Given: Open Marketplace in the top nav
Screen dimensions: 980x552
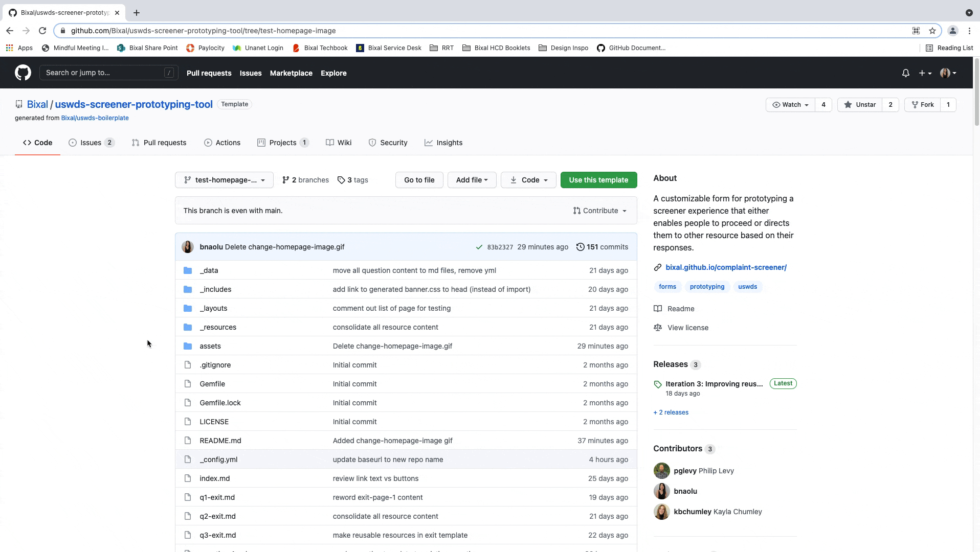Looking at the screenshot, I should point(291,73).
